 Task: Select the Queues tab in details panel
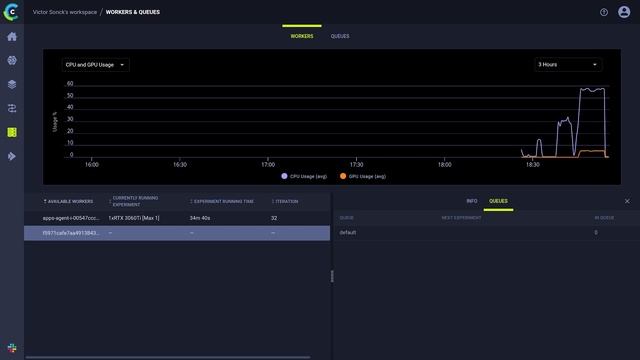[498, 201]
